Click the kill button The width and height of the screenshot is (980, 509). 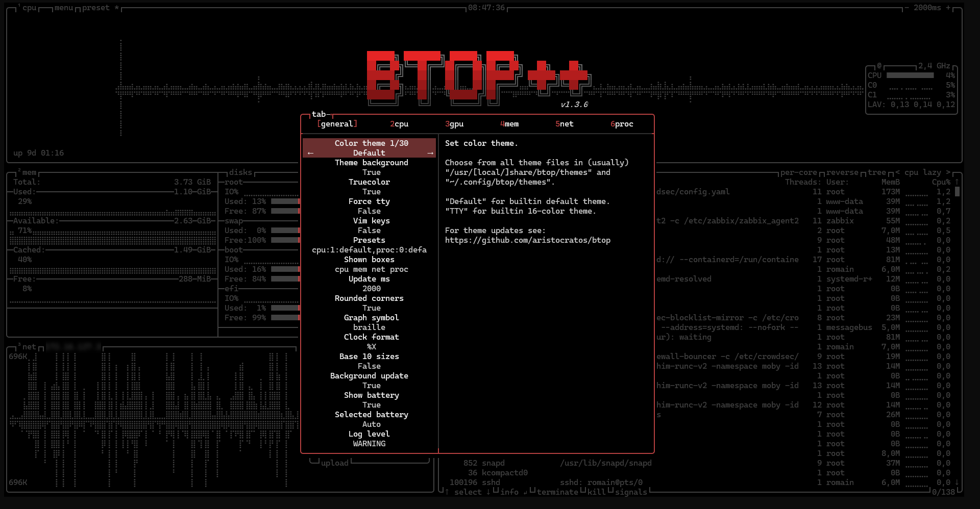pos(596,492)
